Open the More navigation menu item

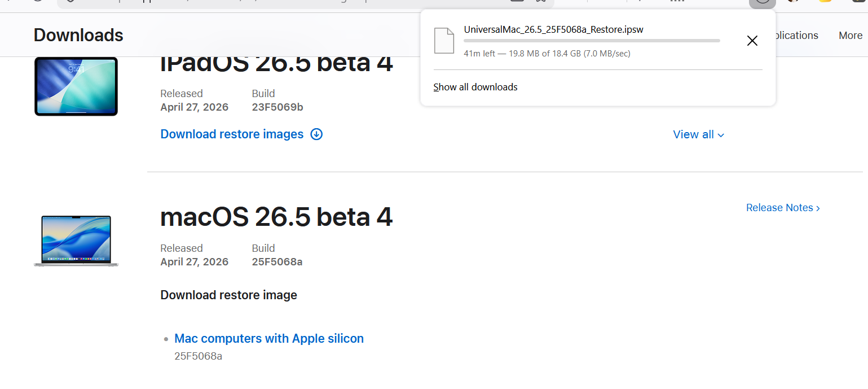(x=850, y=35)
